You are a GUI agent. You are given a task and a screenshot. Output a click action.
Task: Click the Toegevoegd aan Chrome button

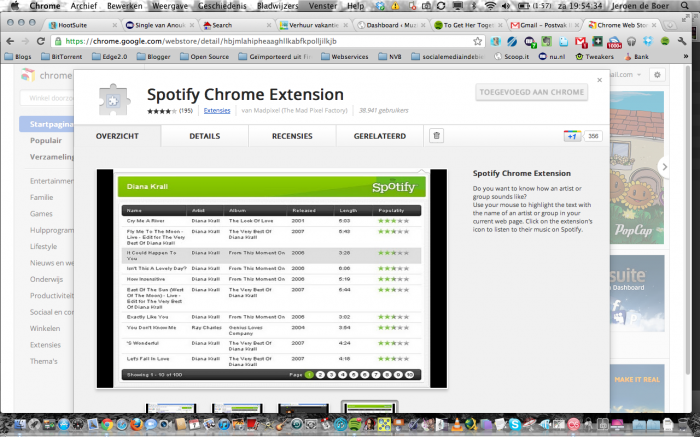tap(531, 92)
